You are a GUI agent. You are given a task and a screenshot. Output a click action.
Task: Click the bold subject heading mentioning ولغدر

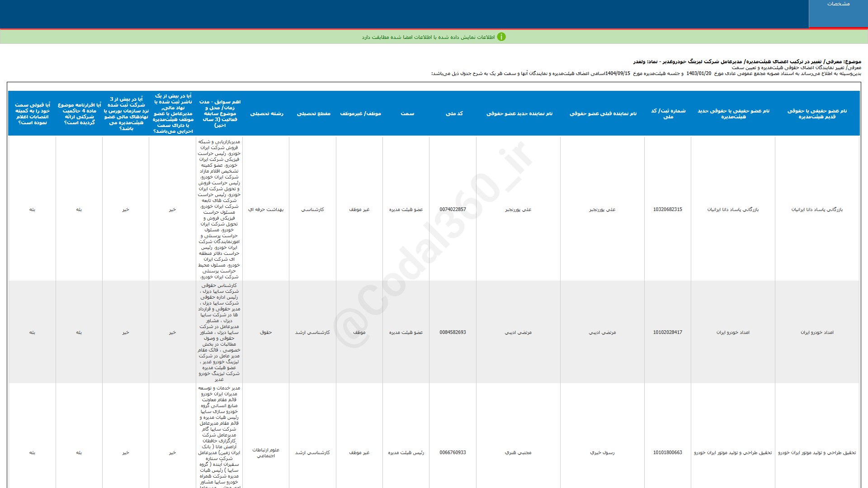[747, 61]
